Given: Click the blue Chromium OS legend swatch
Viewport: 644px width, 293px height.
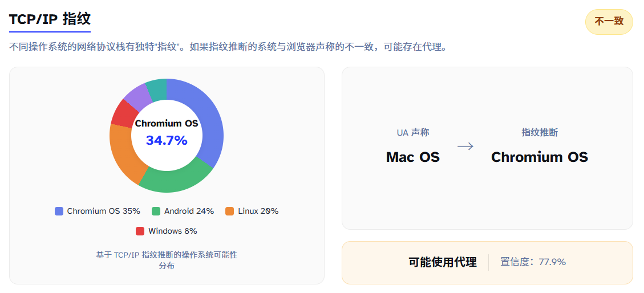Looking at the screenshot, I should [59, 211].
